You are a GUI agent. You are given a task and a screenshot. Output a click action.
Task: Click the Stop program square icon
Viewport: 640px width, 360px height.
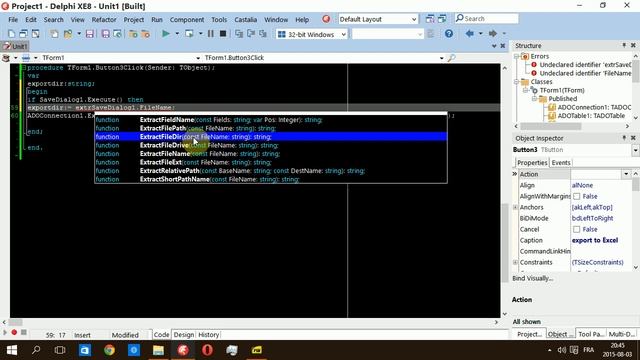223,34
